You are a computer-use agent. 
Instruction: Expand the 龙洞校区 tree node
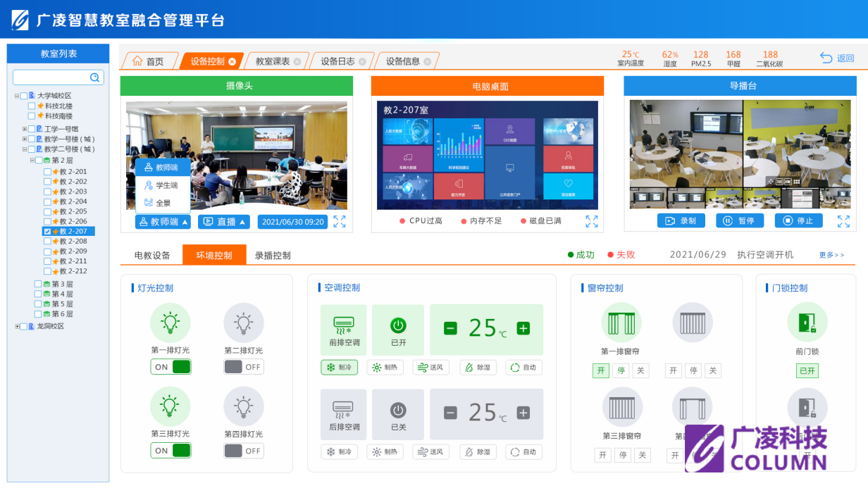tap(18, 327)
